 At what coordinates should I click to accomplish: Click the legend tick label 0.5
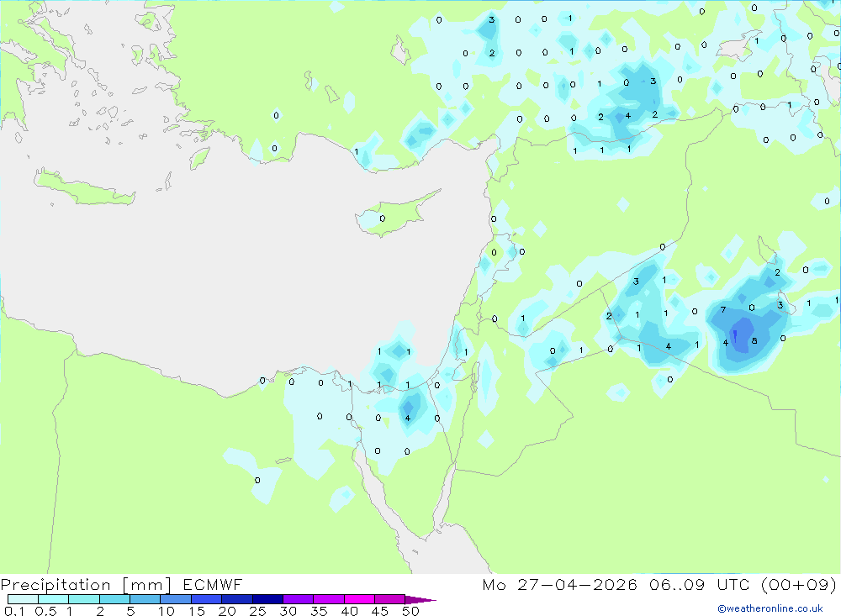(45, 611)
